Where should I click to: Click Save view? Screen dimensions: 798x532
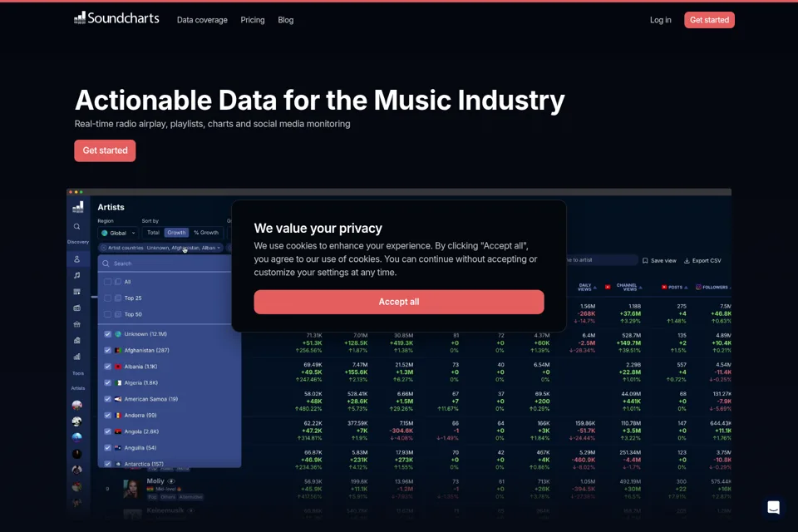pyautogui.click(x=659, y=261)
